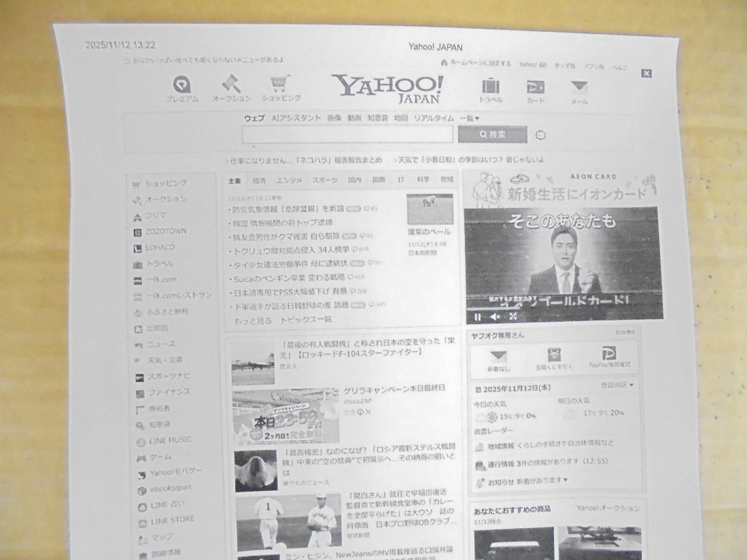
Task: Open the トラベル suitcase icon
Action: pos(491,91)
